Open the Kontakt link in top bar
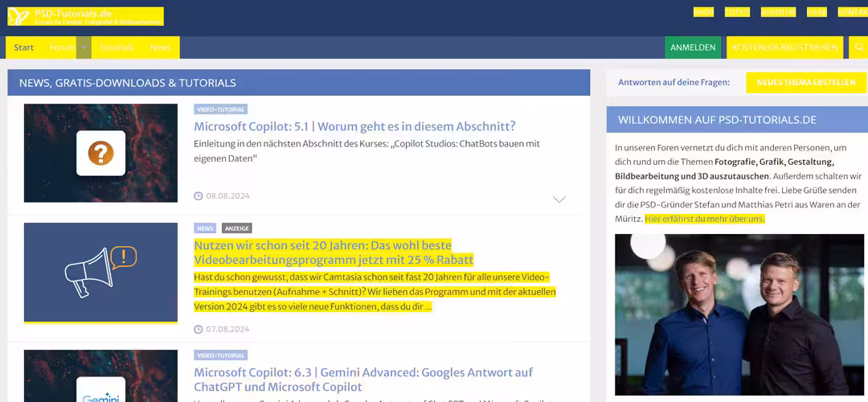The height and width of the screenshot is (402, 868). click(x=853, y=12)
